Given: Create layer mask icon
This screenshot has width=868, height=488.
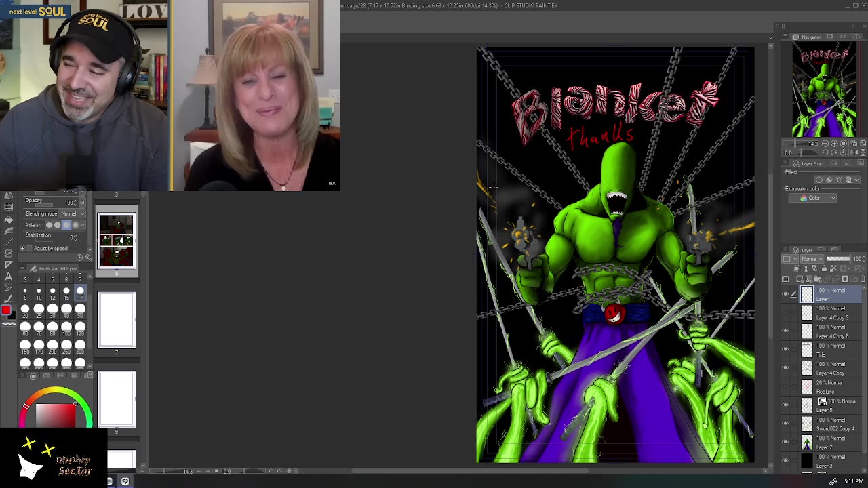Looking at the screenshot, I should coord(845,279).
